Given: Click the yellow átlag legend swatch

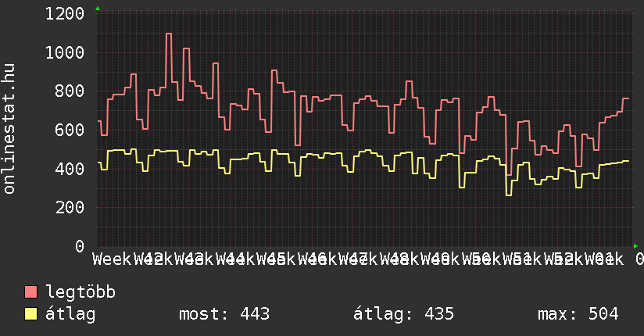Looking at the screenshot, I should click(31, 314).
